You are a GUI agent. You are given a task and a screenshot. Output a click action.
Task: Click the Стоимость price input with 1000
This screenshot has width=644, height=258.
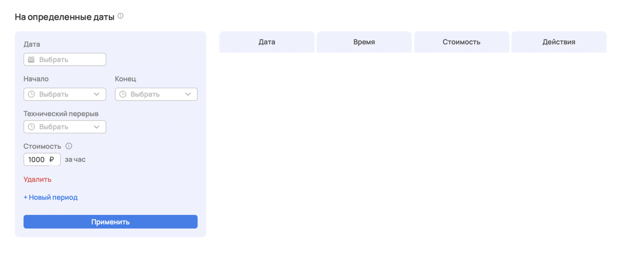[37, 160]
